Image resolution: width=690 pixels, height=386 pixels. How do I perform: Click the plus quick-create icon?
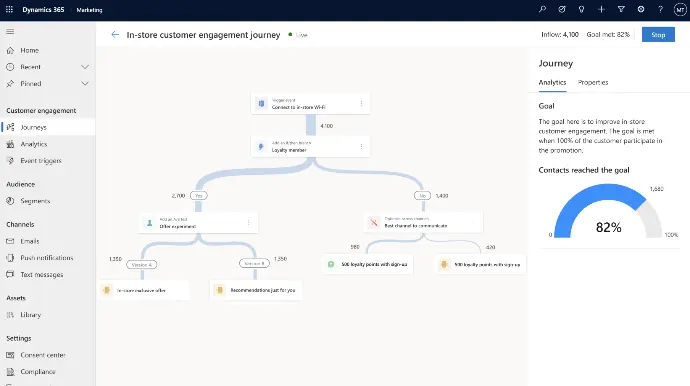click(601, 9)
